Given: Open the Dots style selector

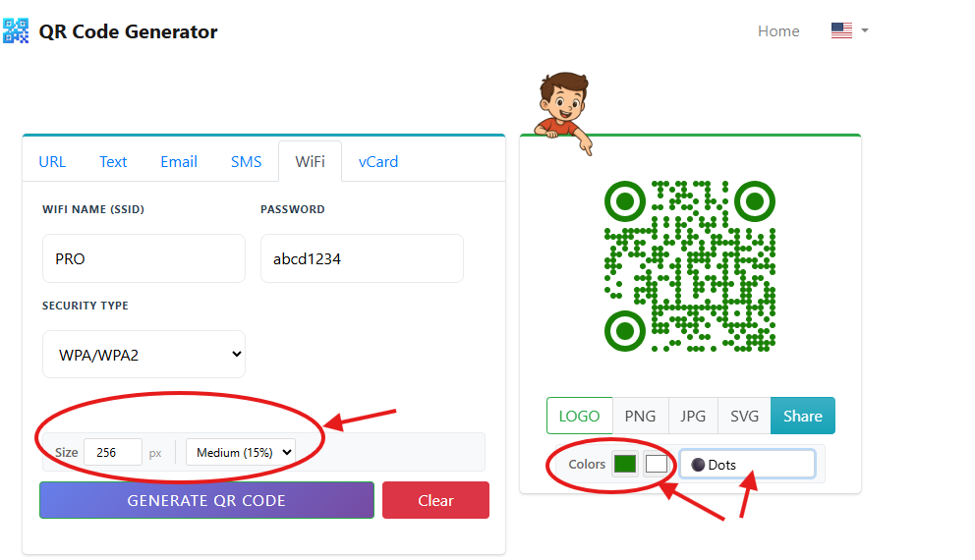Looking at the screenshot, I should (747, 465).
